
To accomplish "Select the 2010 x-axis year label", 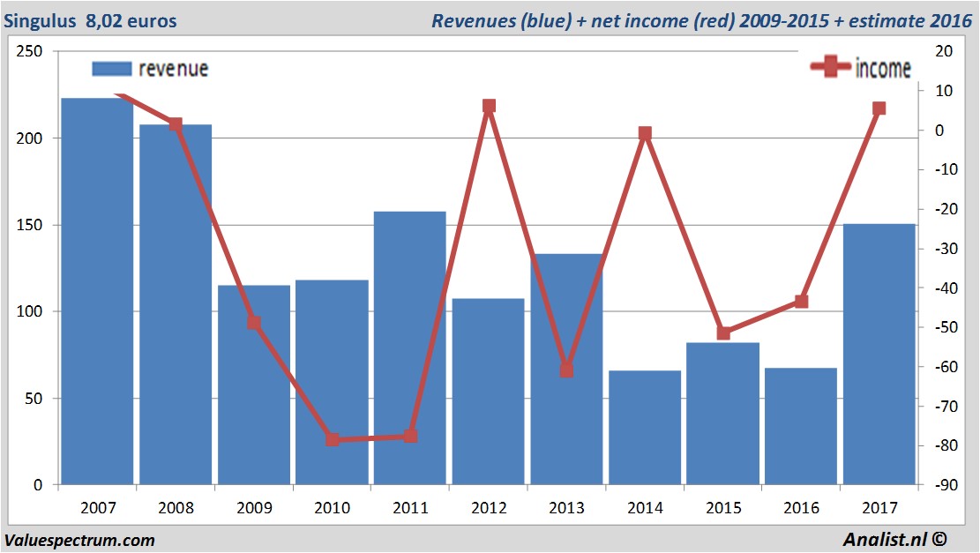I will click(333, 507).
